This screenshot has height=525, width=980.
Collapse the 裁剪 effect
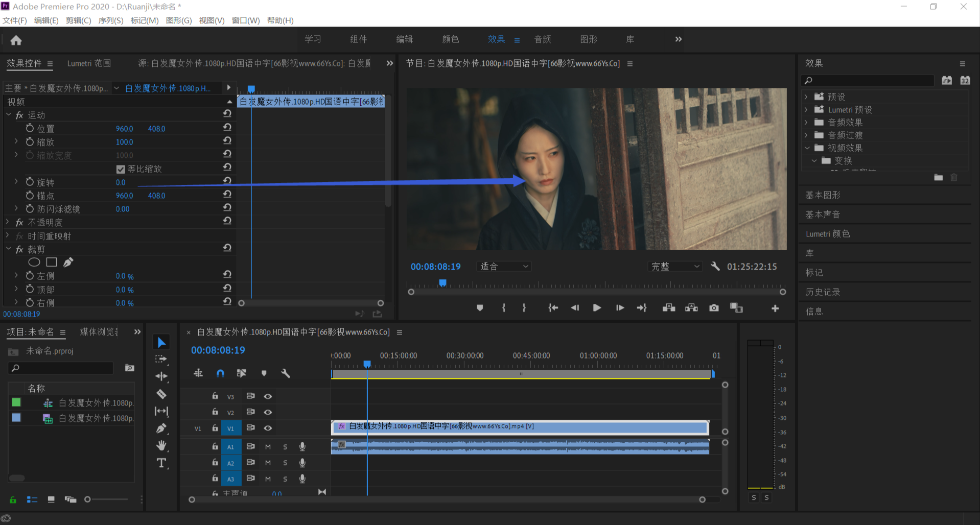tap(8, 249)
